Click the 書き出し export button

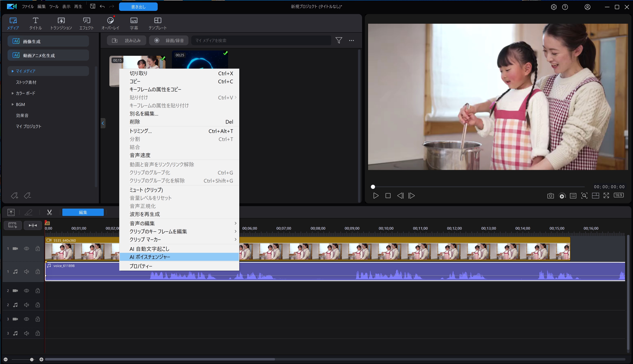click(138, 6)
